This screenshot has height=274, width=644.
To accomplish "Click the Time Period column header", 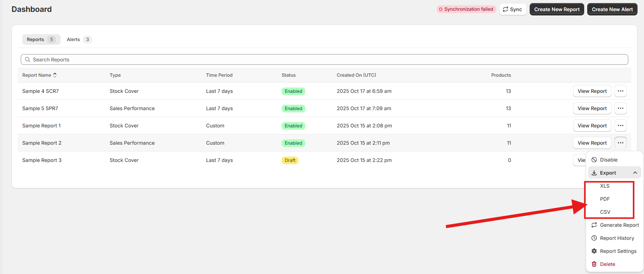I will [219, 75].
